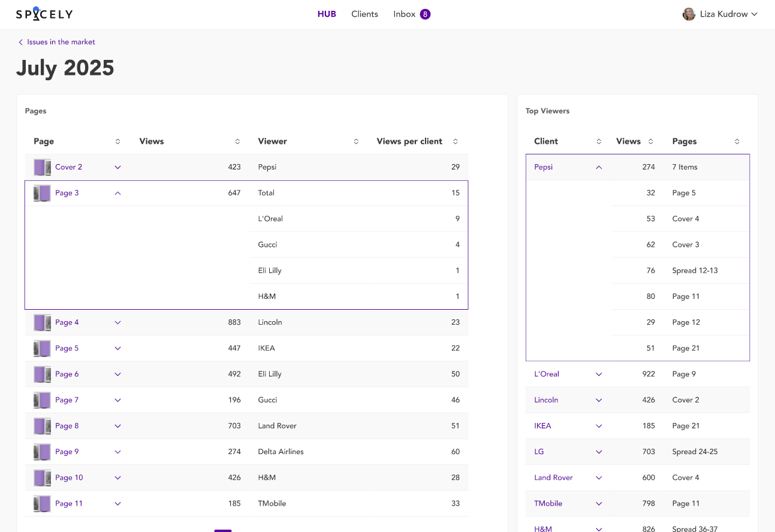Open the Page 11 link
This screenshot has height=532, width=775.
pos(69,503)
